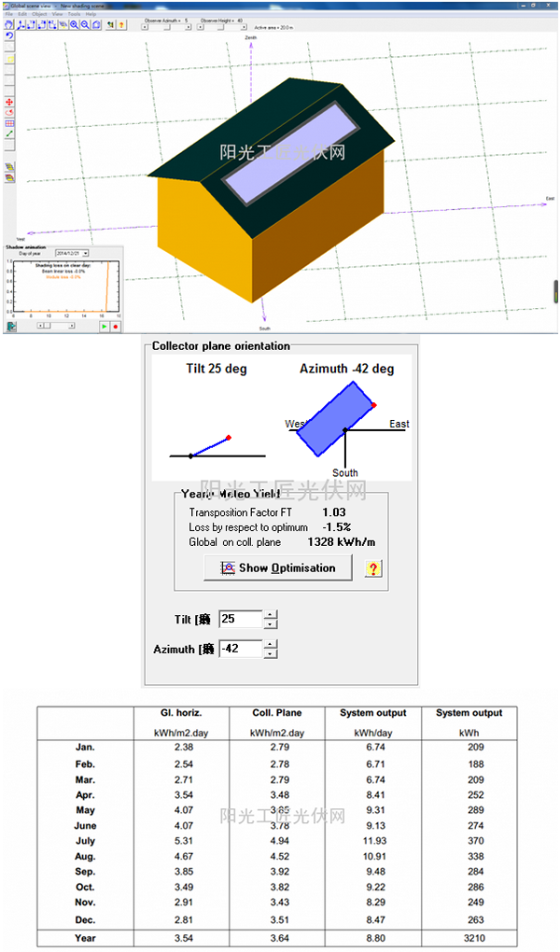The width and height of the screenshot is (560, 952).
Task: Click the blue azimuth rectangle diagram
Action: 336,419
